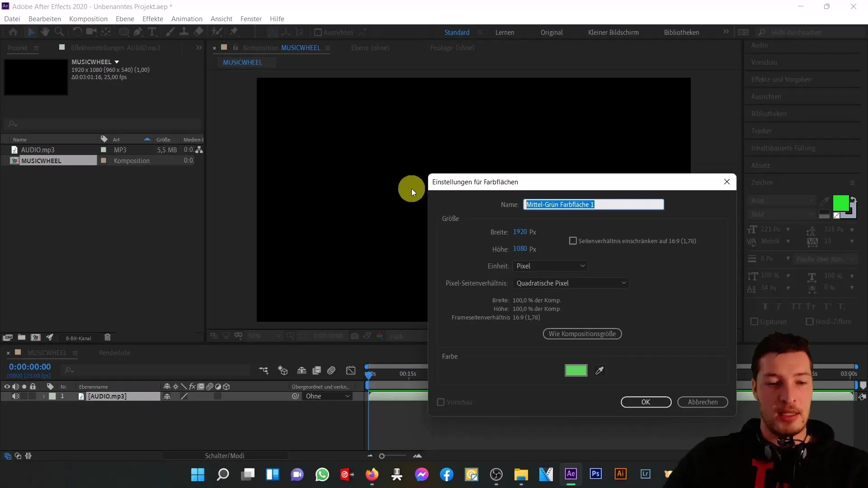Viewport: 868px width, 488px height.
Task: Open the Effekte menu
Action: pos(153,19)
